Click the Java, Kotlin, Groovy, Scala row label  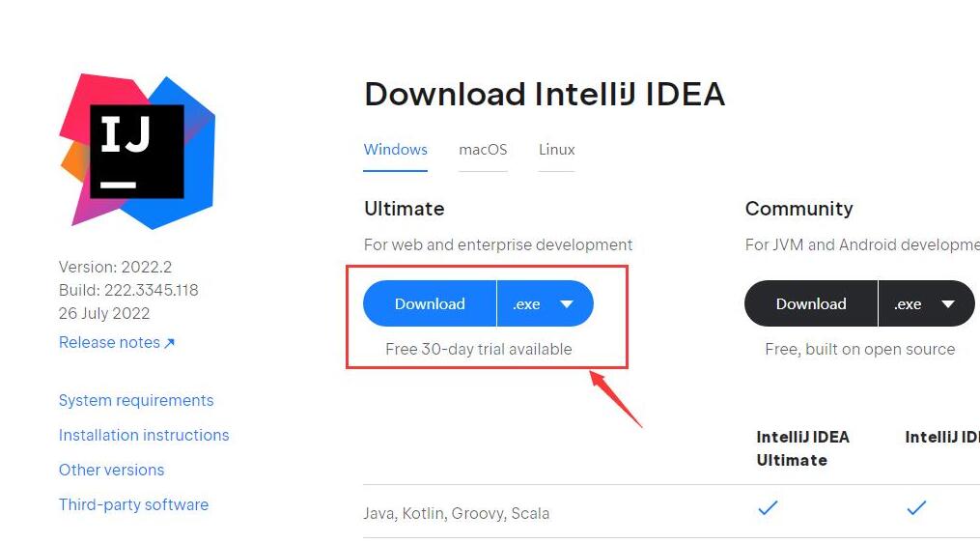point(457,513)
